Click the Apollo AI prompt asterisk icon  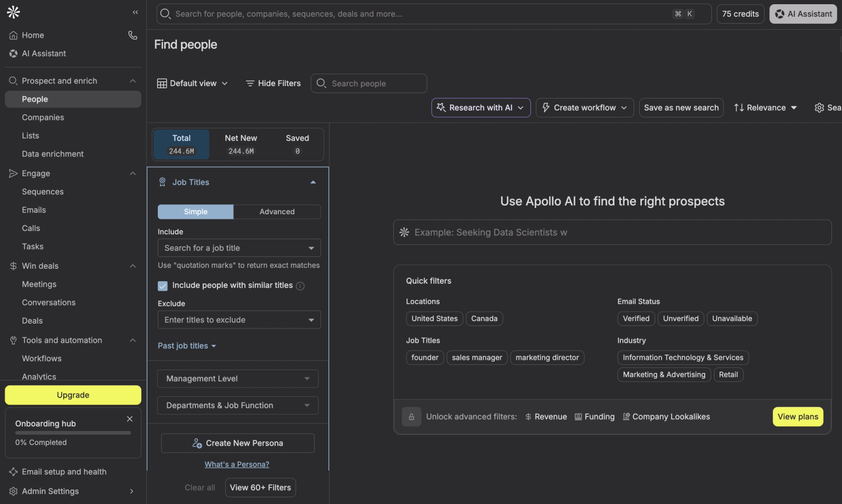click(404, 232)
